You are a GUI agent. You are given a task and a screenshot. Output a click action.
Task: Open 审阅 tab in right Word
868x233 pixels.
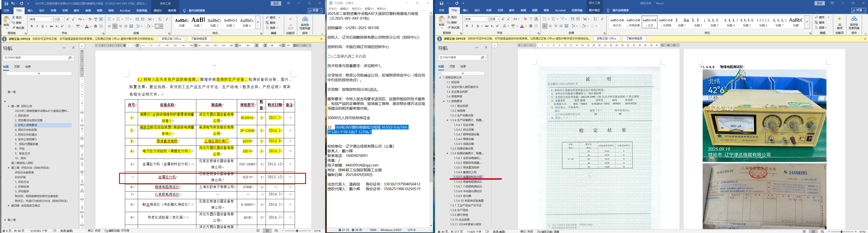click(x=523, y=10)
